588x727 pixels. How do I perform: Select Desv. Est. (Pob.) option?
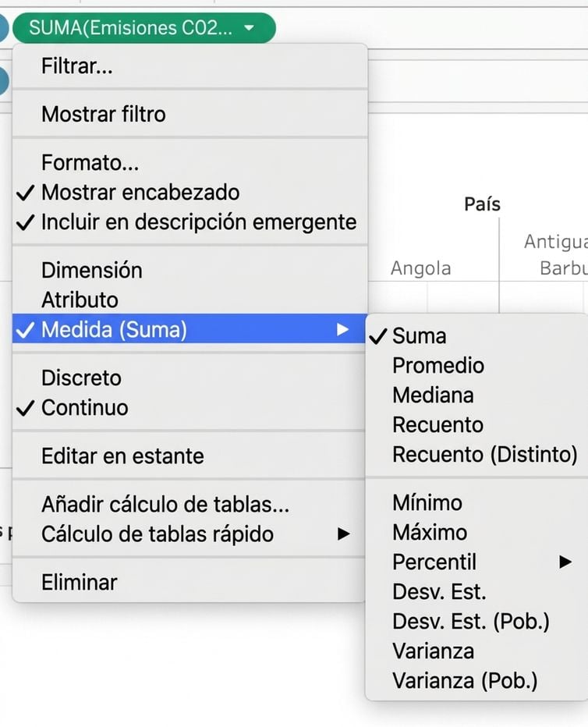pyautogui.click(x=476, y=621)
